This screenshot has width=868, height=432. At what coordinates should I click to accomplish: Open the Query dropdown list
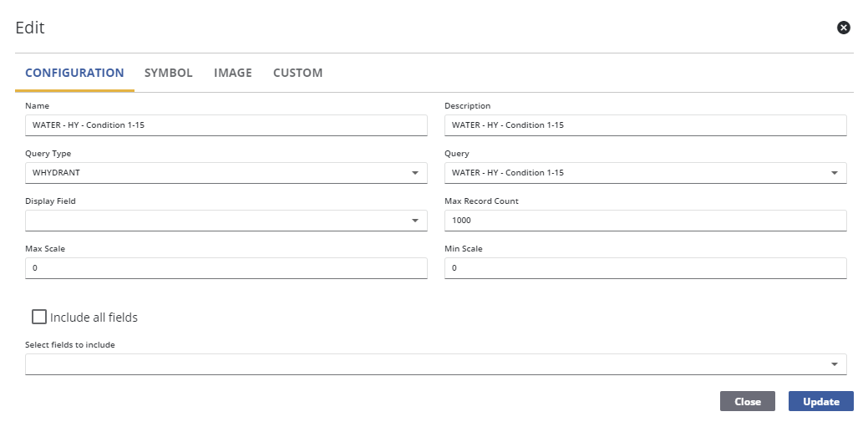pos(834,173)
